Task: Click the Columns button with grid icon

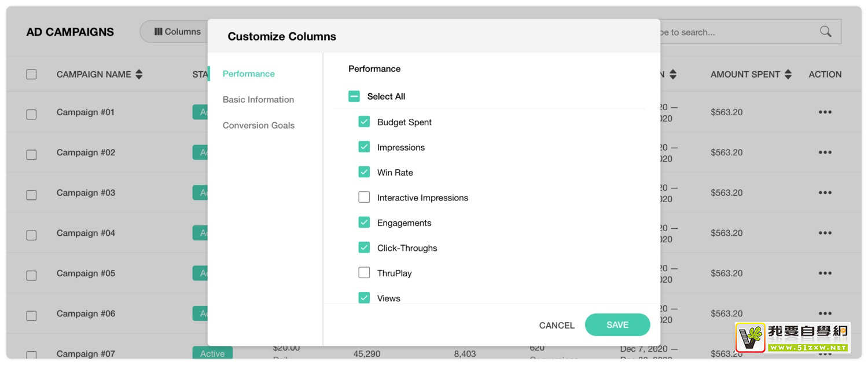Action: [x=176, y=32]
